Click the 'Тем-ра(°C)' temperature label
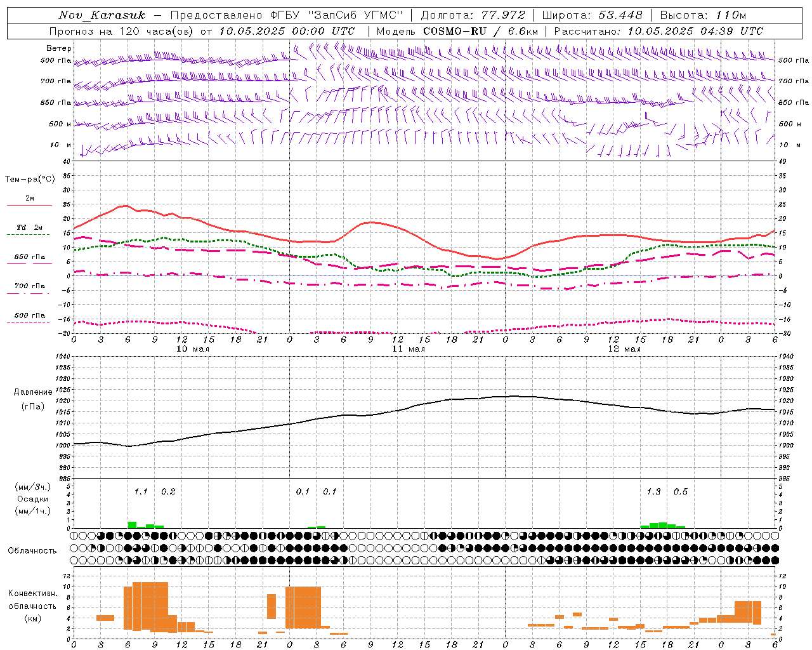This screenshot has width=812, height=650. point(30,180)
